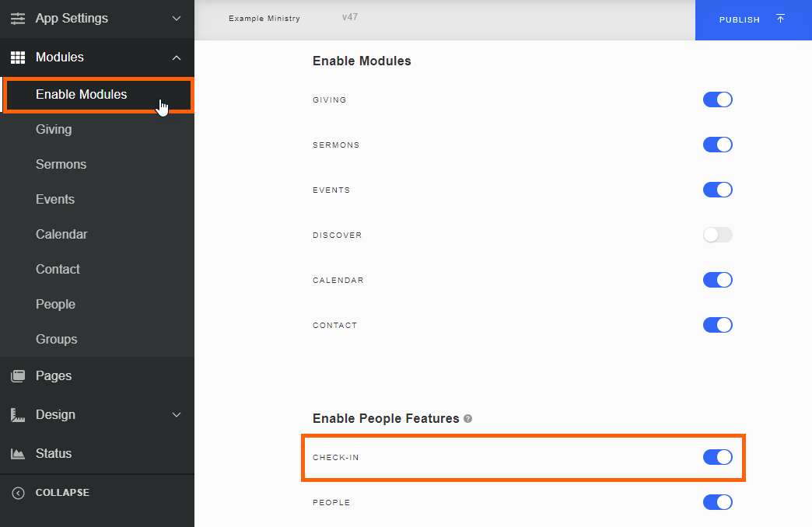The width and height of the screenshot is (812, 527).
Task: Click the Example Ministry title in the header
Action: tap(264, 18)
